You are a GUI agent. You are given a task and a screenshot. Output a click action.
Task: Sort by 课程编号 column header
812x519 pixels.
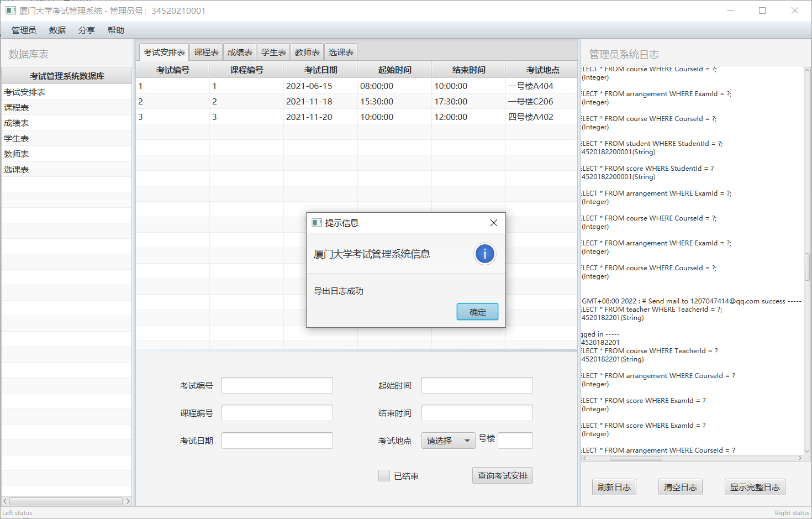(x=247, y=70)
